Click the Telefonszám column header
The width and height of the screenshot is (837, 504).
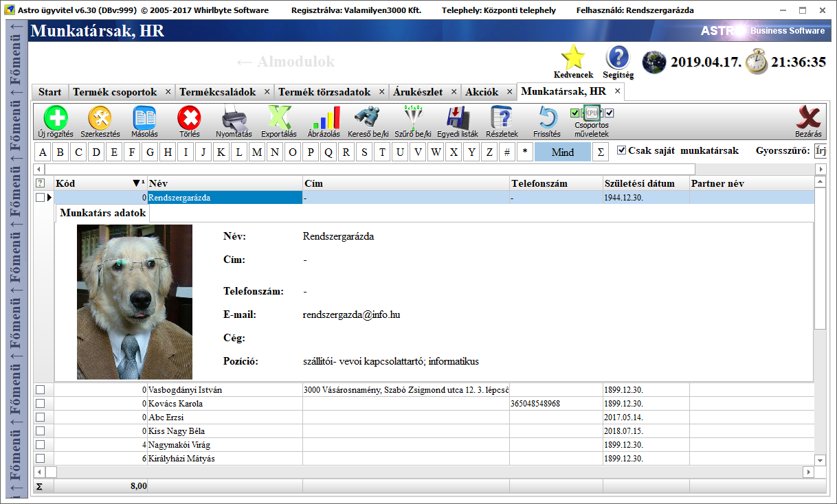click(556, 183)
